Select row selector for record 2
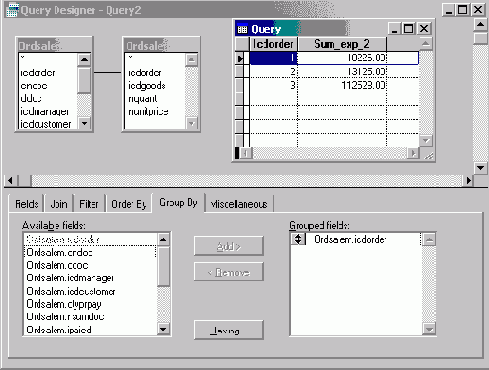 click(240, 72)
